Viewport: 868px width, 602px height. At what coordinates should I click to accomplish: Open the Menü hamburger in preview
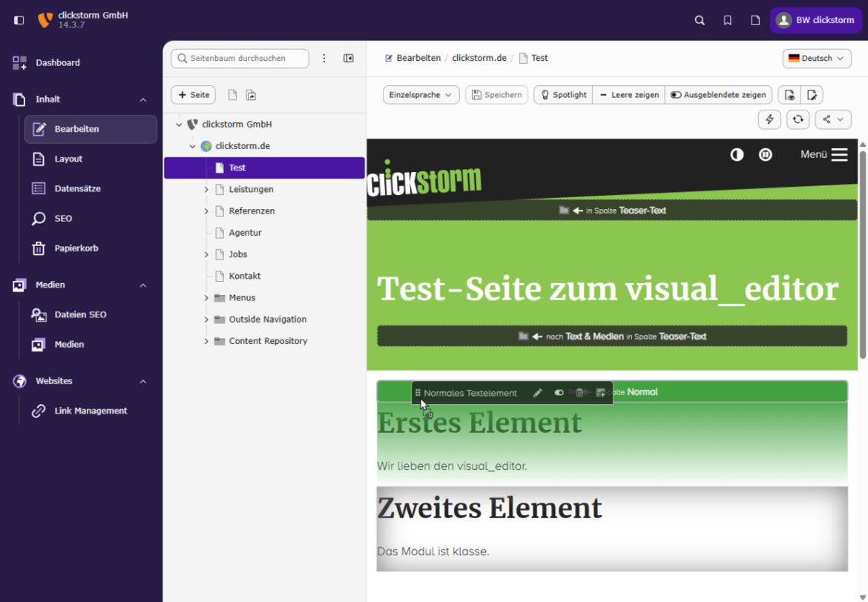(823, 155)
